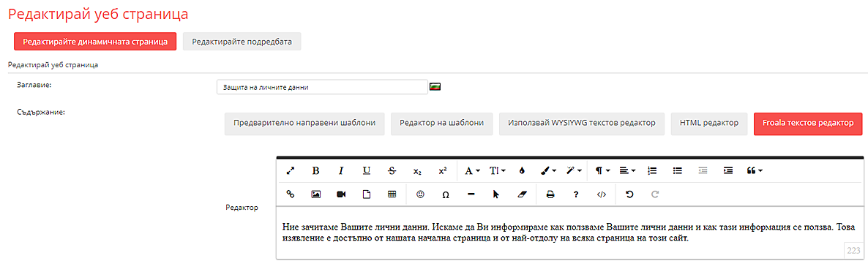Increase paragraph indent
The image size is (868, 280).
(728, 171)
